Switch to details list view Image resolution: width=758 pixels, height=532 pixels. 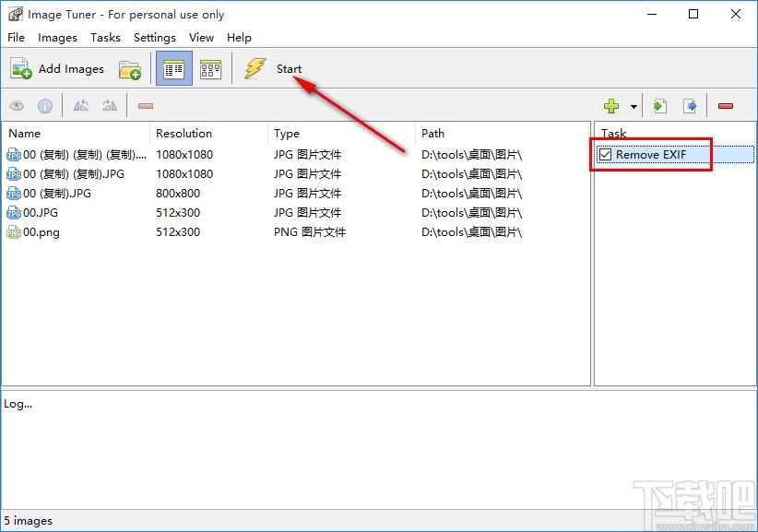coord(174,69)
